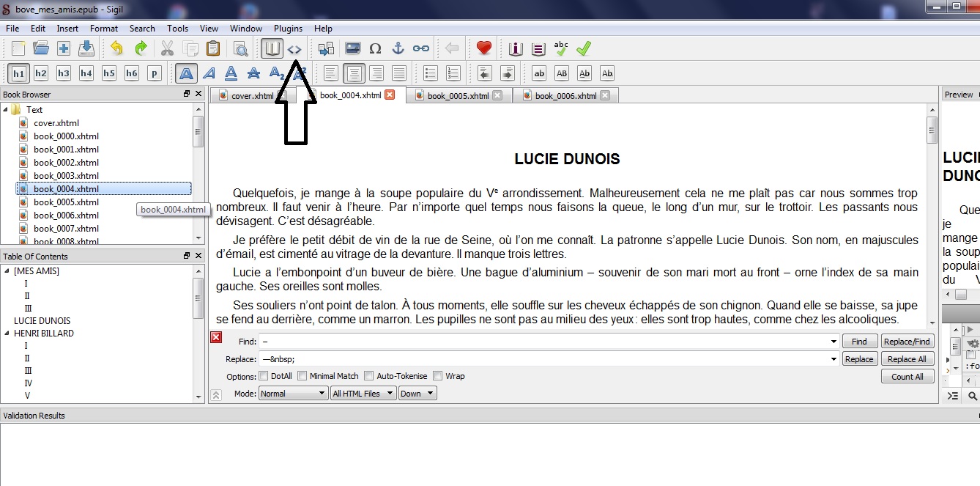Collapse the Text folder in Book Browser
This screenshot has height=486, width=980.
tap(6, 110)
